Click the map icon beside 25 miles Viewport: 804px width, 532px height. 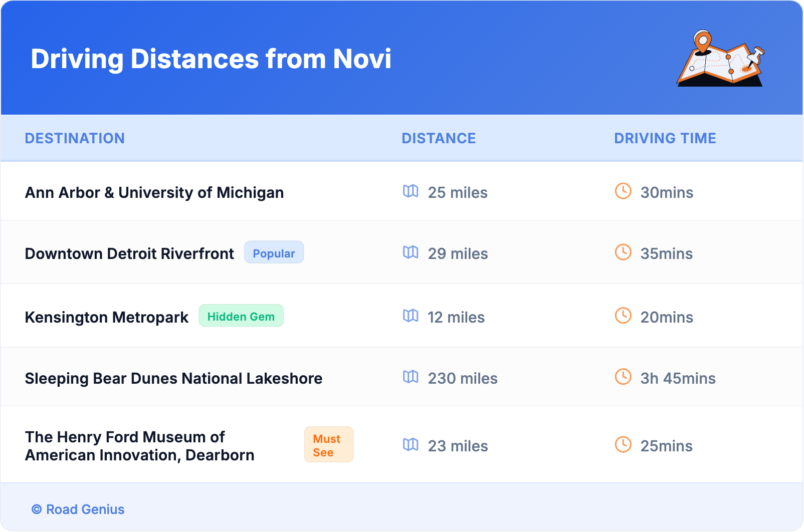pos(411,191)
